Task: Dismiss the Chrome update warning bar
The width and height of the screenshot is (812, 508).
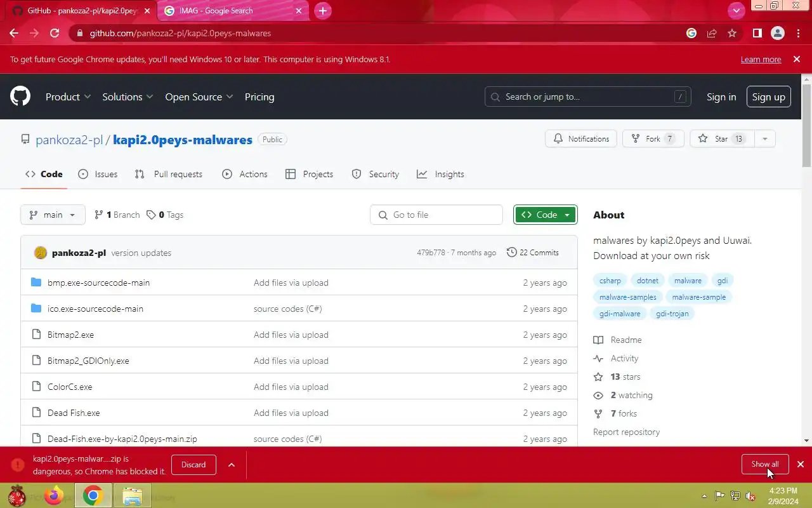Action: 797,59
